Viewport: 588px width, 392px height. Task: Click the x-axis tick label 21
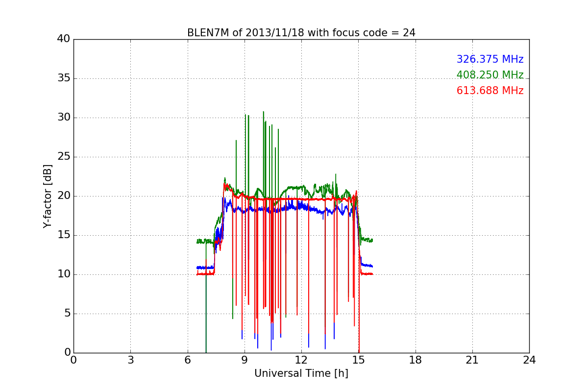[472, 360]
